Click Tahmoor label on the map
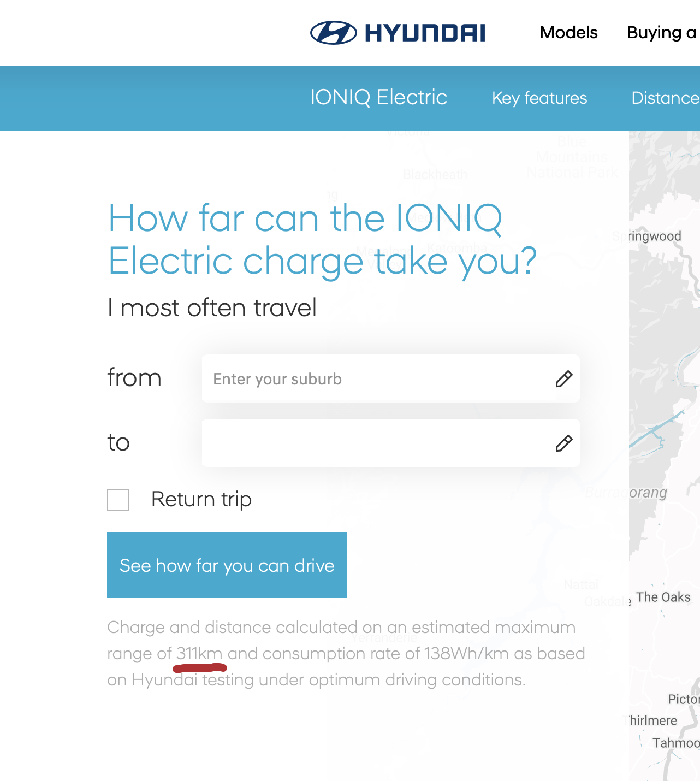This screenshot has width=700, height=781. tap(676, 743)
